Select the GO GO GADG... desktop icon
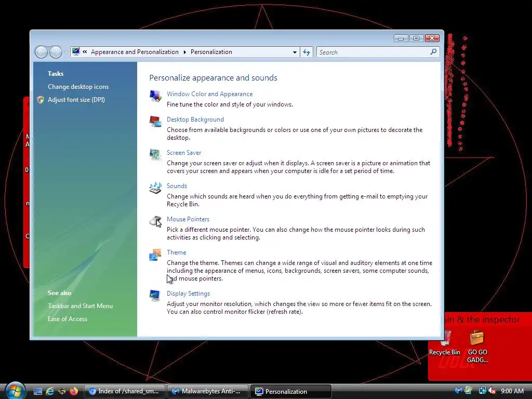Viewport: 532px width, 399px height. tap(477, 347)
